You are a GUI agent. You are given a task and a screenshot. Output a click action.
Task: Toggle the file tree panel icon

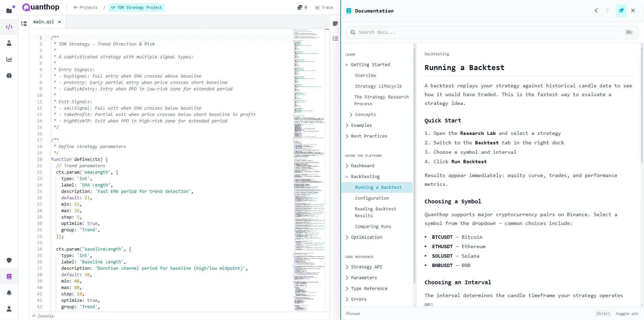pyautogui.click(x=24, y=24)
